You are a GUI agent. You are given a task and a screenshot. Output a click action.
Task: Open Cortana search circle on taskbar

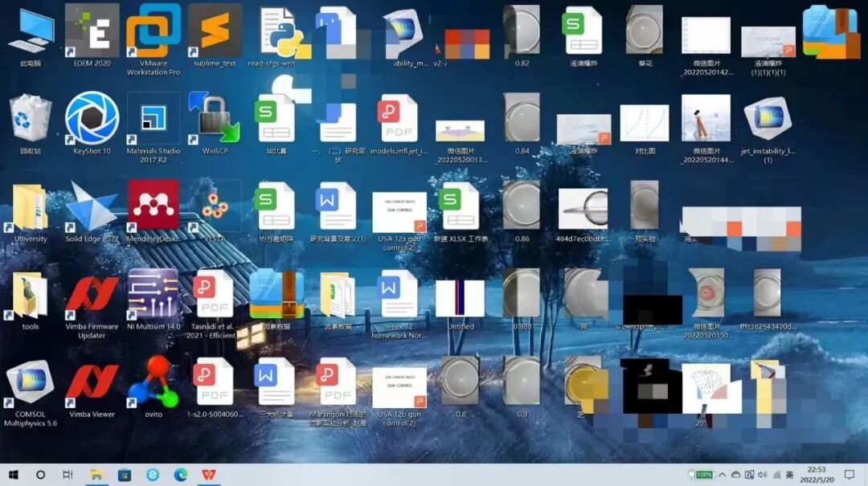point(40,475)
